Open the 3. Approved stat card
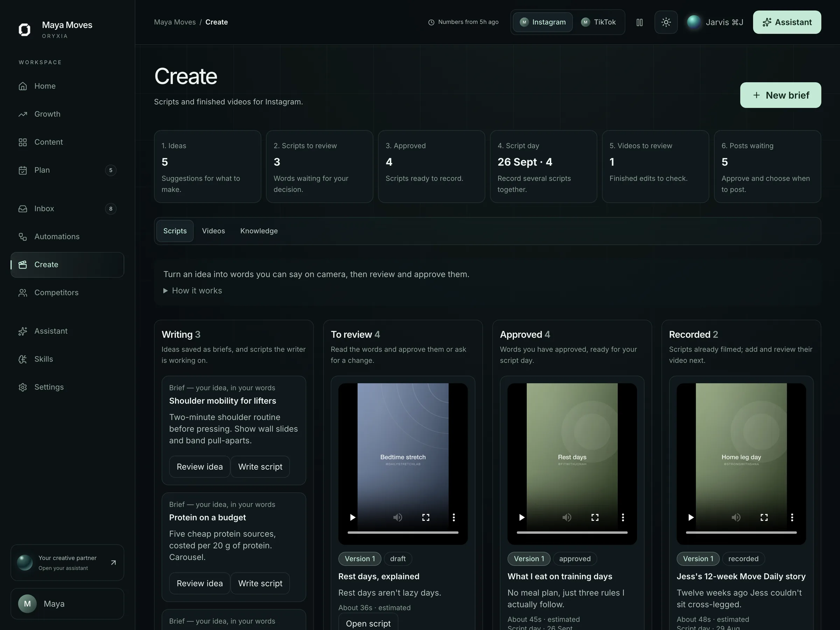 [x=432, y=167]
